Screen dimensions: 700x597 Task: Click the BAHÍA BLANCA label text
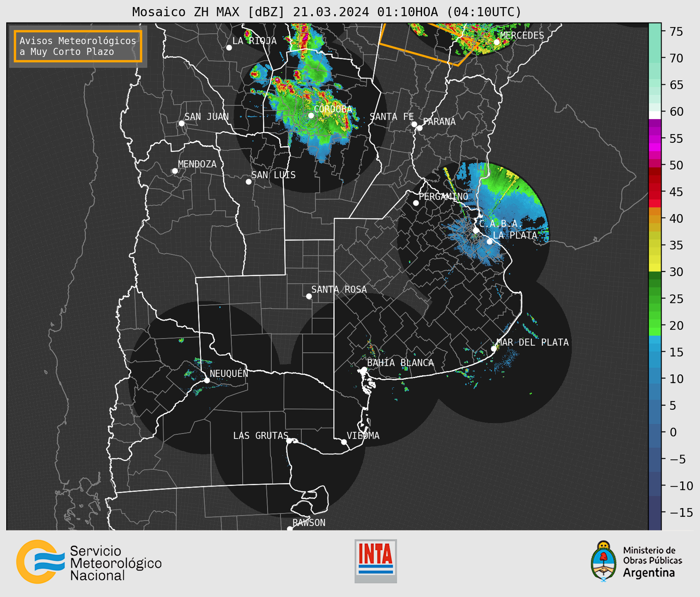pos(400,363)
